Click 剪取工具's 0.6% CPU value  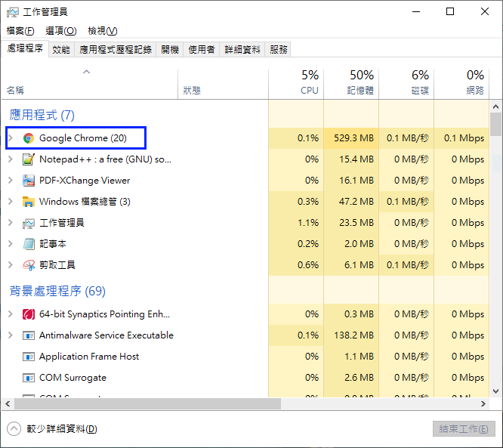308,265
